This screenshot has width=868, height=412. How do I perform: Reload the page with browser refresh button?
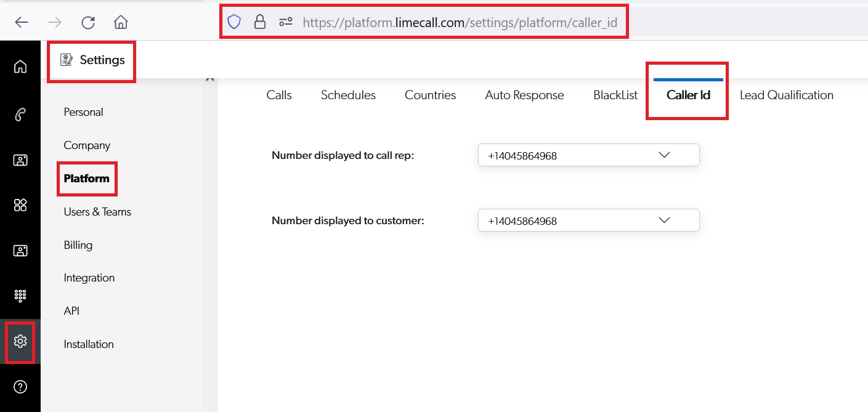88,23
